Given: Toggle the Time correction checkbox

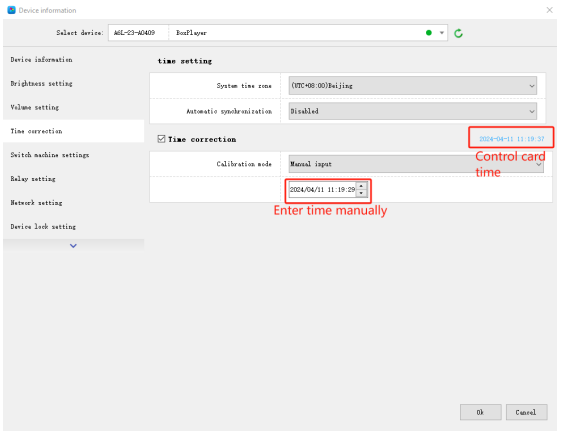Looking at the screenshot, I should (x=161, y=139).
